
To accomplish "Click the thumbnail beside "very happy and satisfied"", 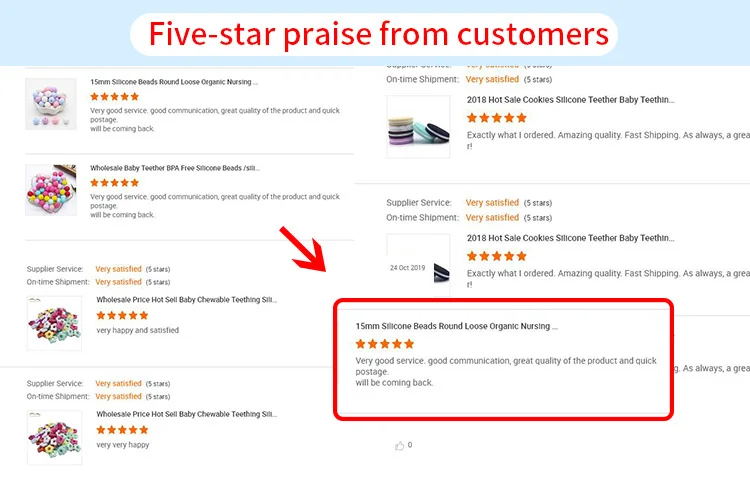I will click(51, 319).
